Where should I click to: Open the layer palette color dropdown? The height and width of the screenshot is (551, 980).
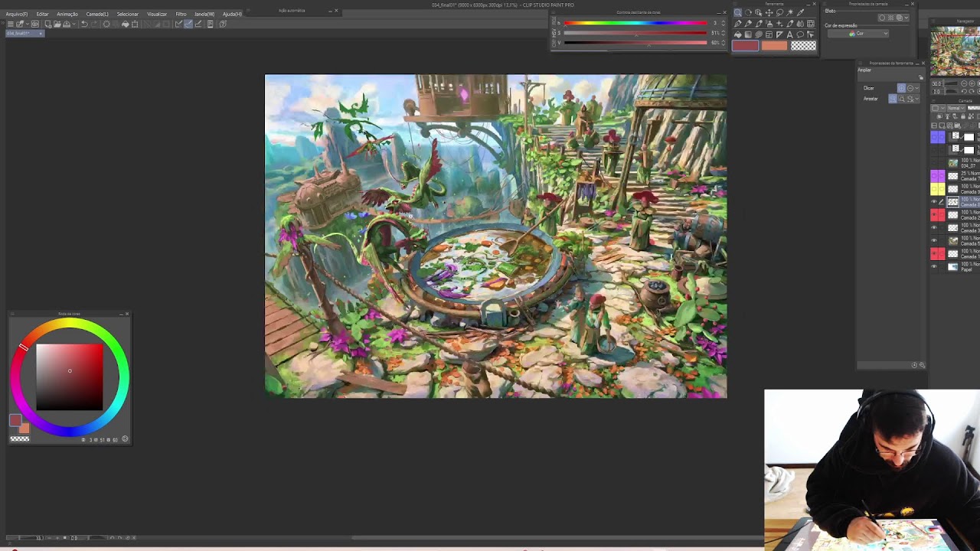[x=938, y=108]
